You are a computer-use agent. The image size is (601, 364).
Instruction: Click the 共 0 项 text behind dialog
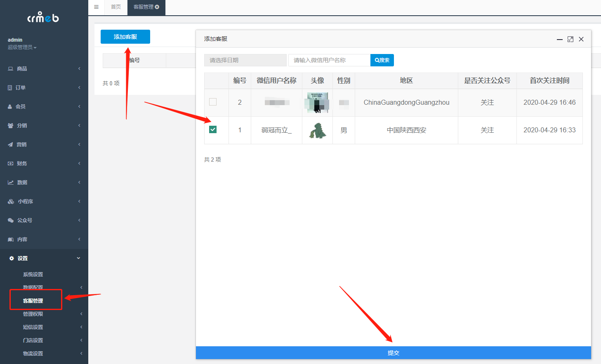click(111, 83)
